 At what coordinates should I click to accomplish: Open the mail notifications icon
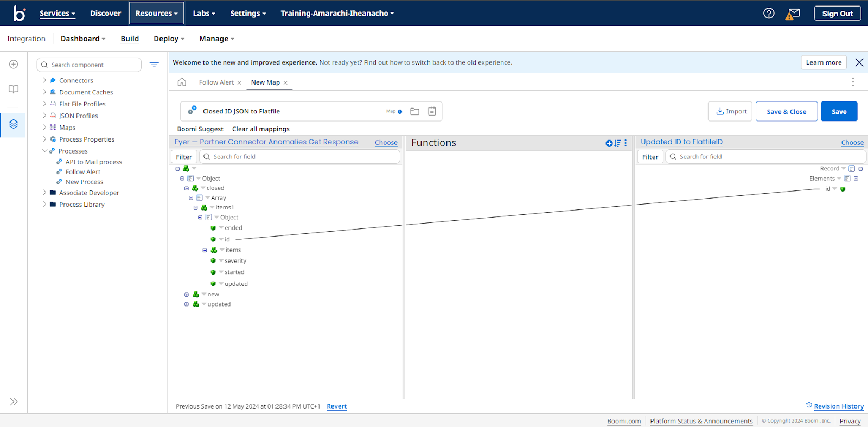tap(793, 14)
